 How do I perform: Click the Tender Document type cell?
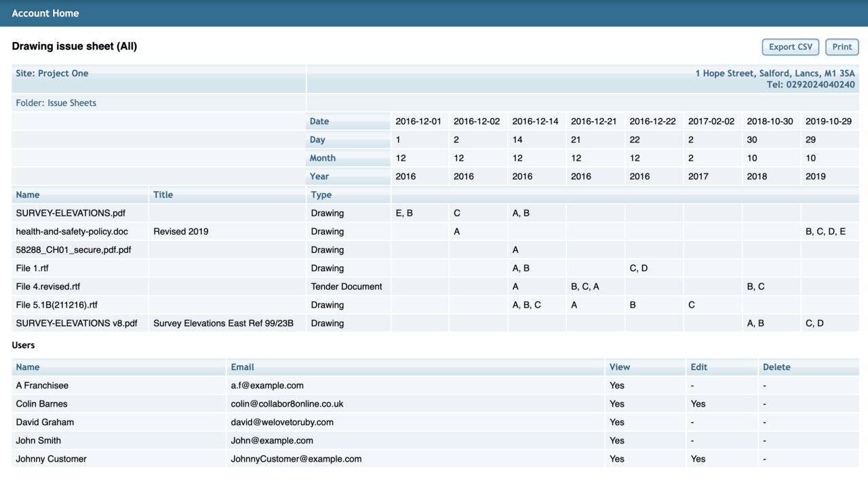pos(347,286)
